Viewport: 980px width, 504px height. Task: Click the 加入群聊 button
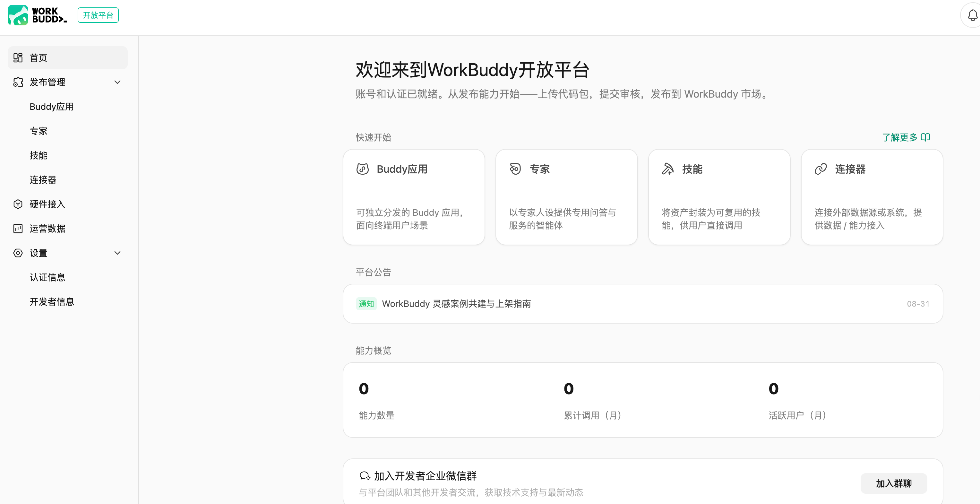click(x=894, y=483)
